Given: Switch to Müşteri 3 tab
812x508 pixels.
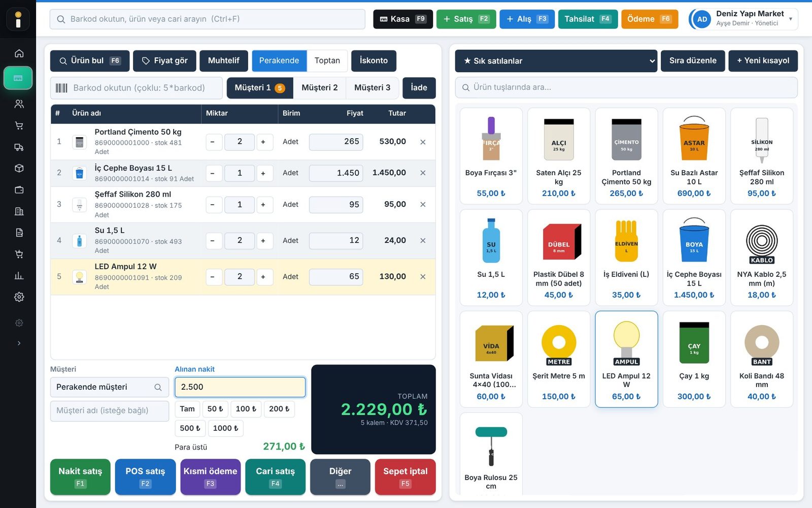Looking at the screenshot, I should (373, 88).
